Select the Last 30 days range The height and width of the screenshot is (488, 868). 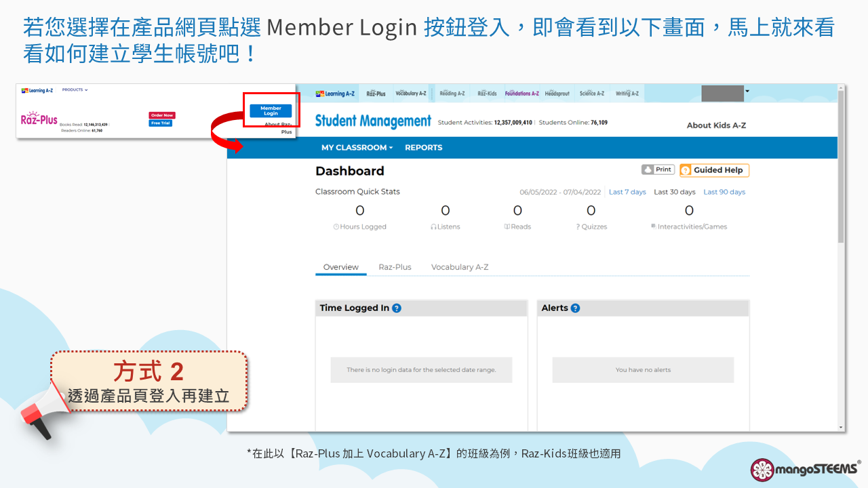tap(675, 192)
